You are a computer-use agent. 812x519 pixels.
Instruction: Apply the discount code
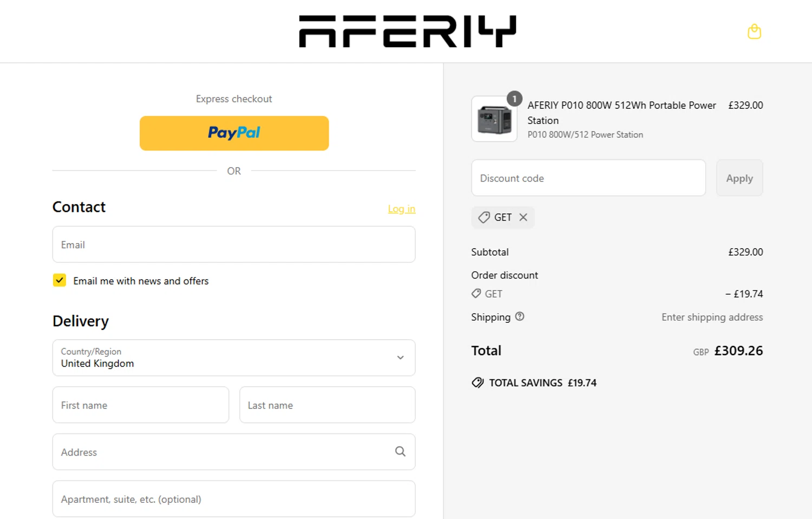[739, 178]
